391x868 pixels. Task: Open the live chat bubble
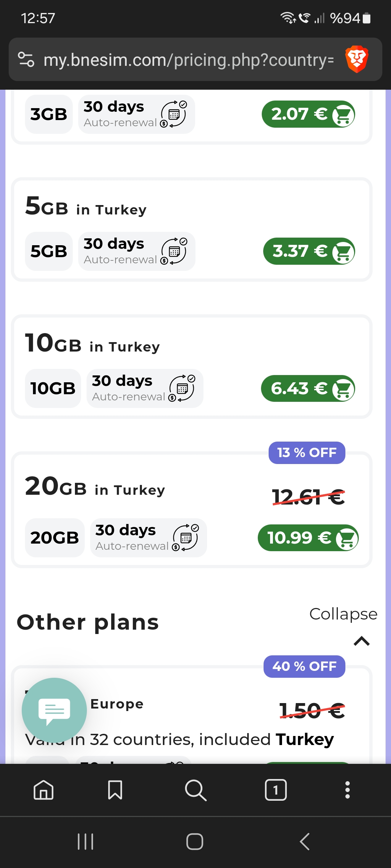click(54, 710)
